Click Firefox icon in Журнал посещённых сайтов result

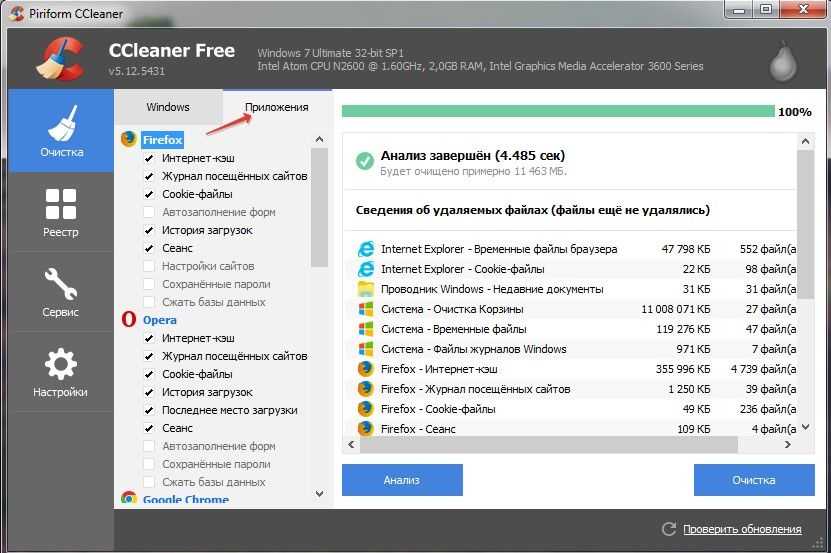[x=366, y=389]
